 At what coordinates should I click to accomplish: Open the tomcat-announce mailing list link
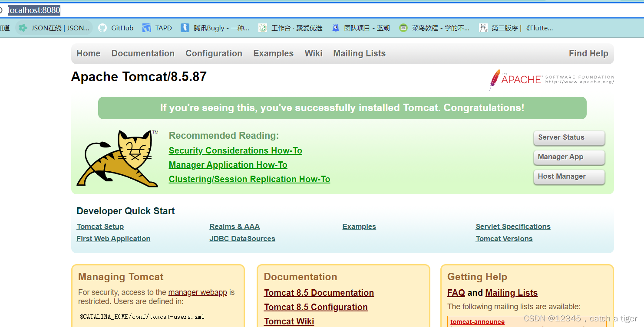tap(477, 322)
